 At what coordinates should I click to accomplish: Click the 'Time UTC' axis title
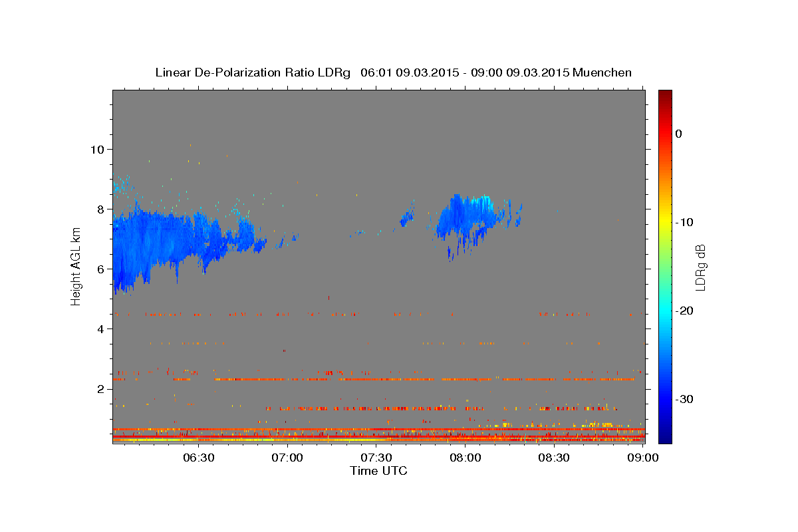[x=378, y=471]
